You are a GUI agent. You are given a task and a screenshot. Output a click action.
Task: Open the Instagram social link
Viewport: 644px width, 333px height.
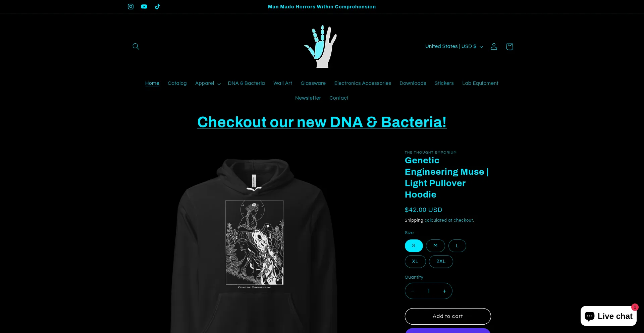pos(130,7)
